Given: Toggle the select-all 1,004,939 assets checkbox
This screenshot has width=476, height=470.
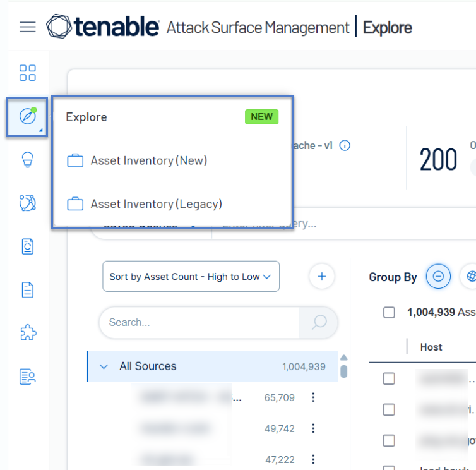Looking at the screenshot, I should point(389,312).
